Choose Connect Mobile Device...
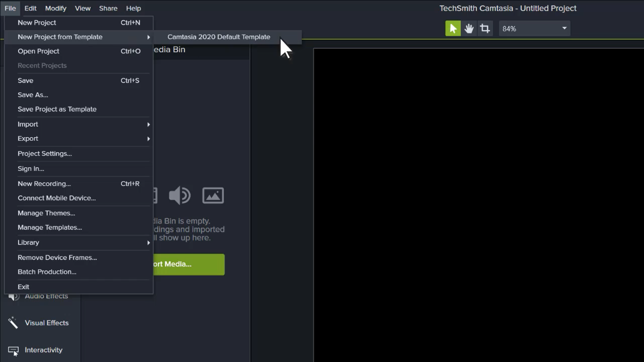The image size is (644, 362). pyautogui.click(x=79, y=198)
